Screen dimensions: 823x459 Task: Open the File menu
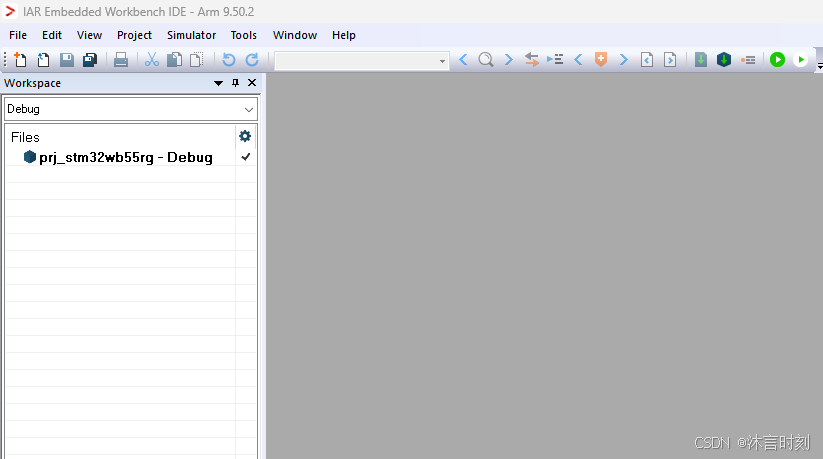(18, 35)
